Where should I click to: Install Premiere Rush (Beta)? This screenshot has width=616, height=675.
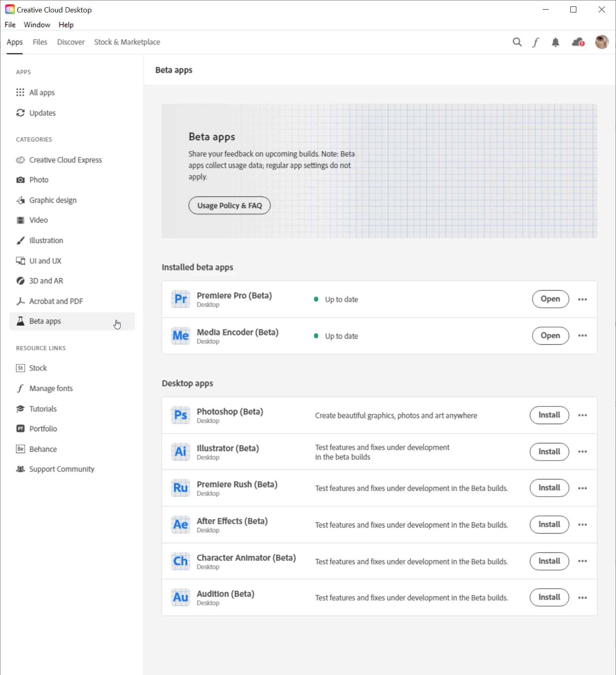click(549, 488)
